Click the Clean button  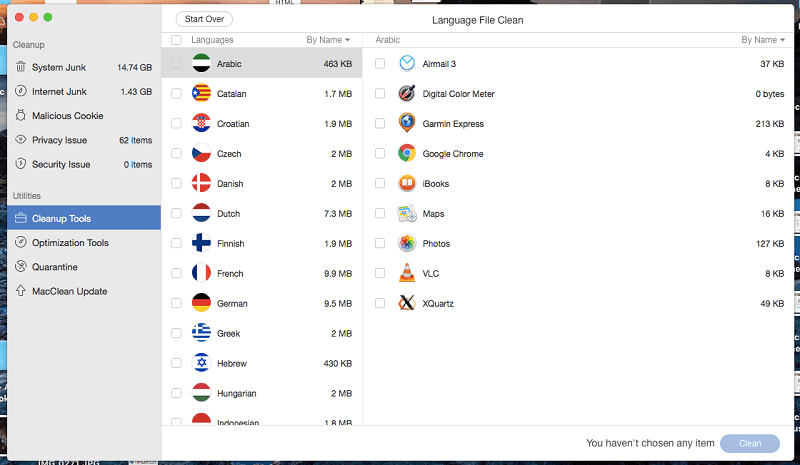point(749,443)
